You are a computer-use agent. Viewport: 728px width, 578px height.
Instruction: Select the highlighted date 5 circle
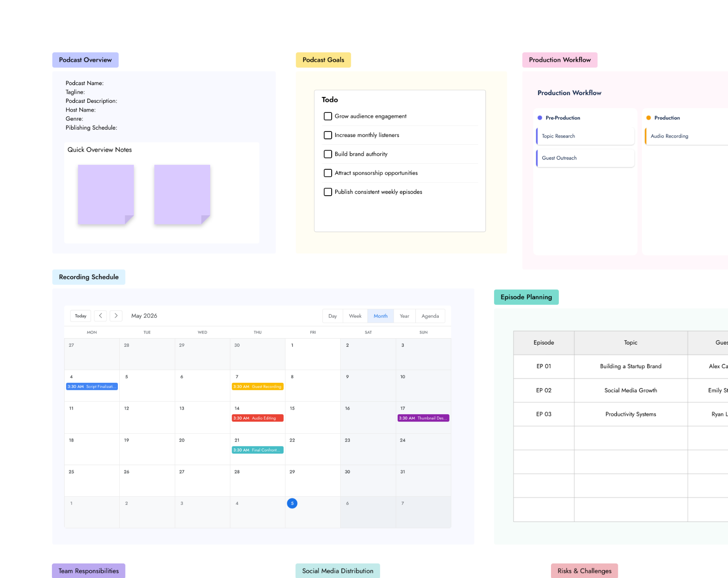[x=292, y=503]
